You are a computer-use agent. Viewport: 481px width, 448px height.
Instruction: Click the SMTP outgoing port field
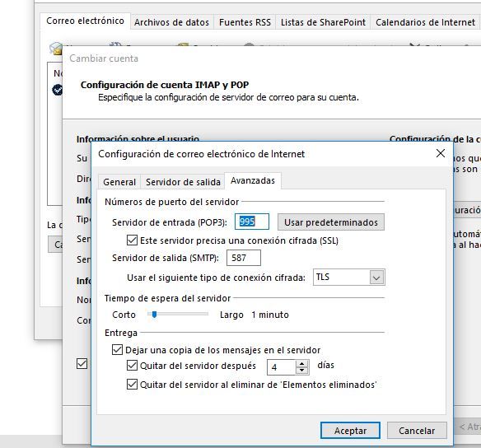[x=244, y=258]
